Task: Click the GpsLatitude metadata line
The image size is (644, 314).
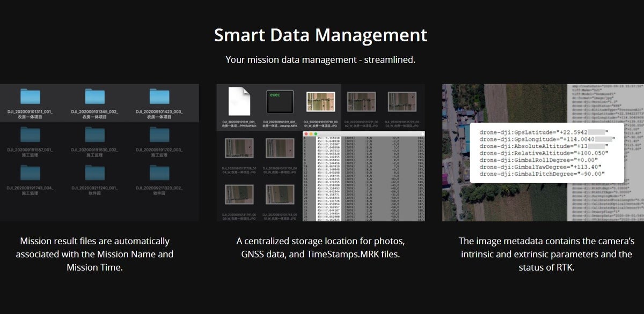Action: click(543, 132)
